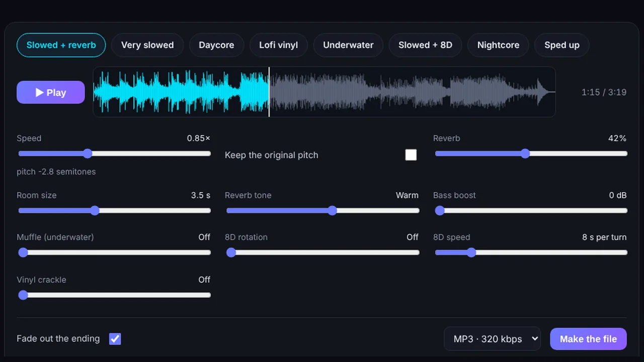Uncheck Fade out the ending
Viewport: 644px width, 362px height.
(x=115, y=339)
